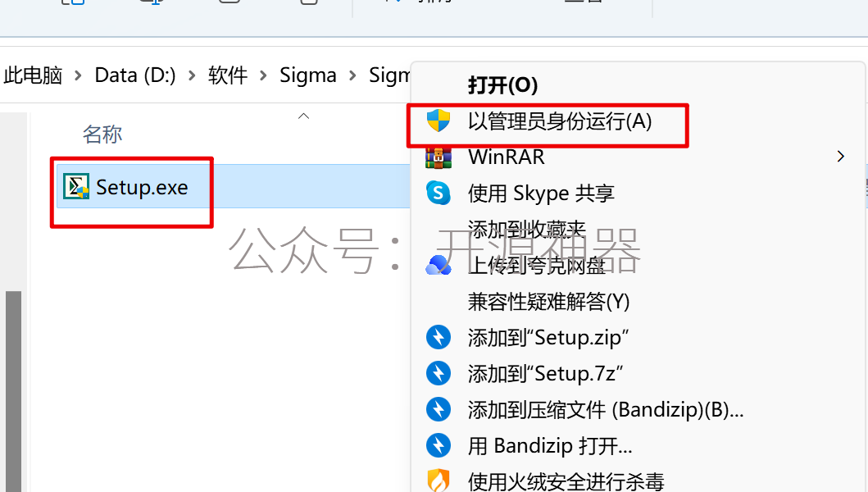Expand the WinRAR submenu arrow

(841, 157)
